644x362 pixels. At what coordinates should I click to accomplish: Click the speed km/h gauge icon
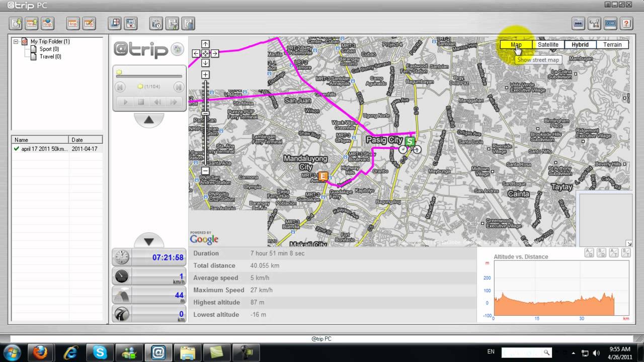[x=122, y=276]
